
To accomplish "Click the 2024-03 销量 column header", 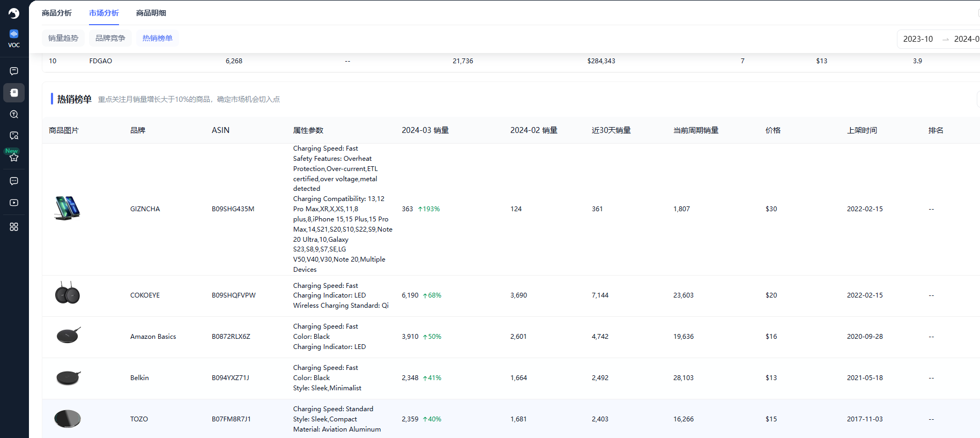I will coord(425,130).
